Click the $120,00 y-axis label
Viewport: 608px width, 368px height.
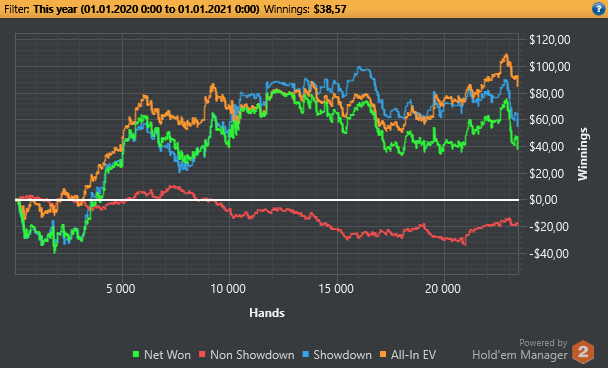tap(550, 40)
